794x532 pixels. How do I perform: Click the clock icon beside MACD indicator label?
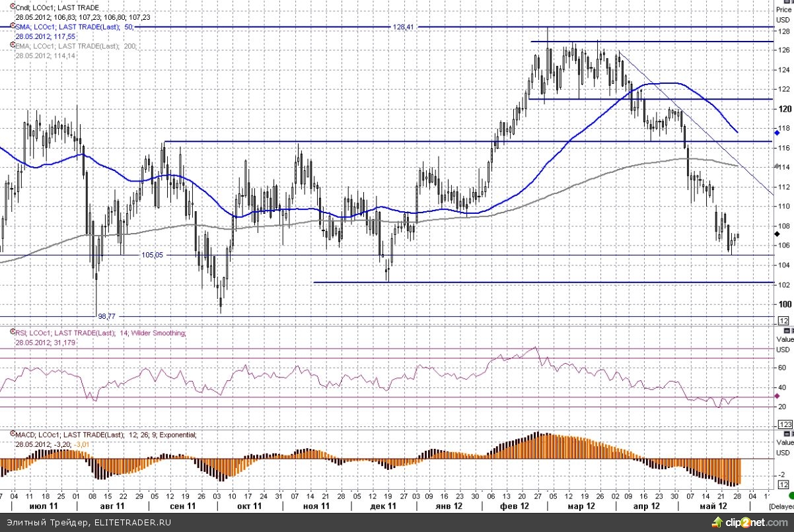(x=12, y=435)
